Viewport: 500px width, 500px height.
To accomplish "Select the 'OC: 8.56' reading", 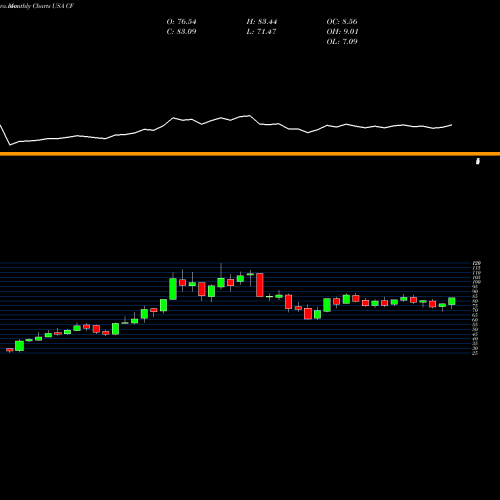I will click(342, 22).
